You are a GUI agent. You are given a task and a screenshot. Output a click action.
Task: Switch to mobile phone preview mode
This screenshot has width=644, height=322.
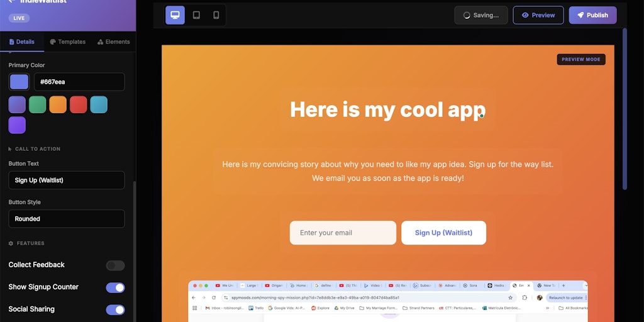216,15
